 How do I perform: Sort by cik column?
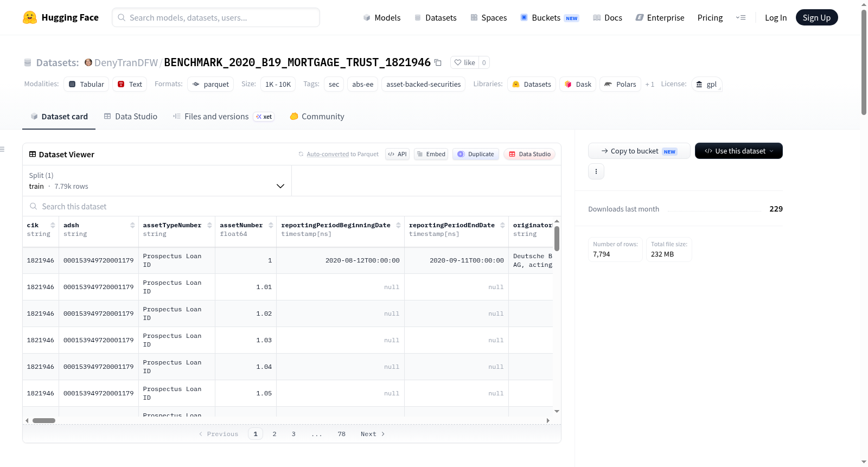click(x=53, y=225)
